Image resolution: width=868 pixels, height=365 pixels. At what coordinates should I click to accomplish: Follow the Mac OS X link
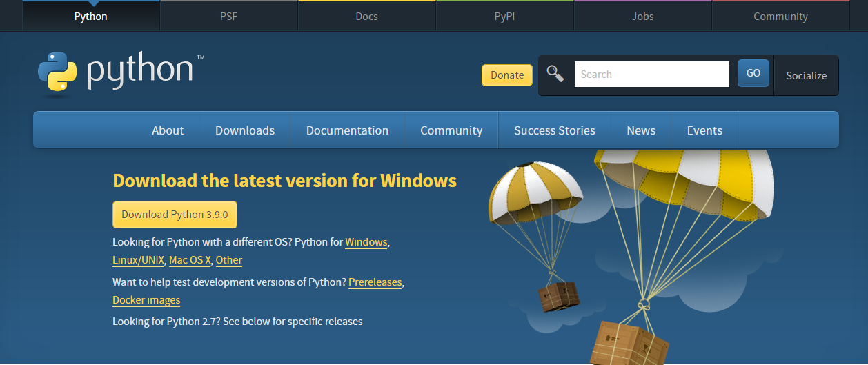click(190, 260)
